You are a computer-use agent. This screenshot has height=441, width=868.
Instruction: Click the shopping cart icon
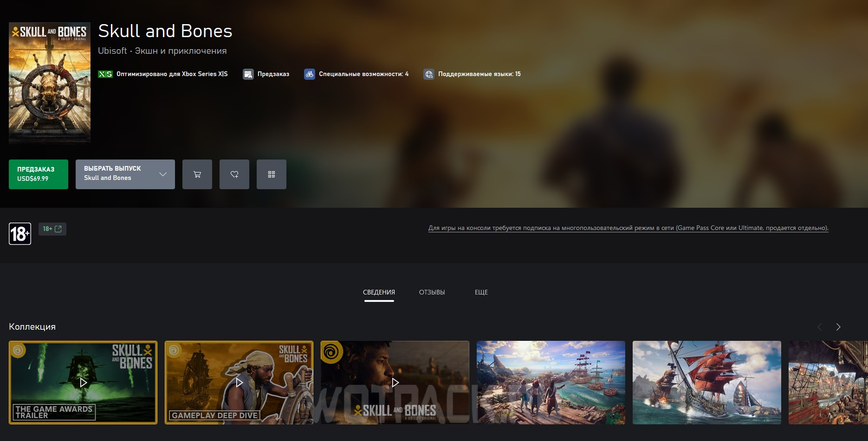[x=197, y=174]
